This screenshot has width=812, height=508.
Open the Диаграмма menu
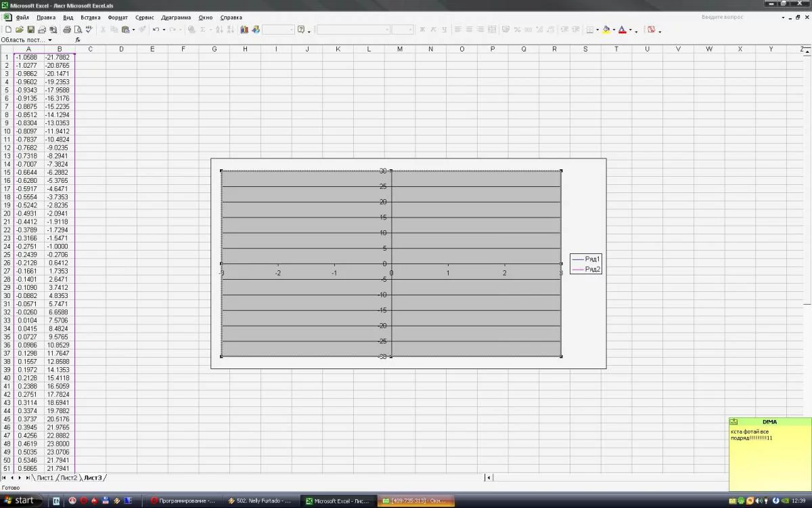tap(176, 17)
